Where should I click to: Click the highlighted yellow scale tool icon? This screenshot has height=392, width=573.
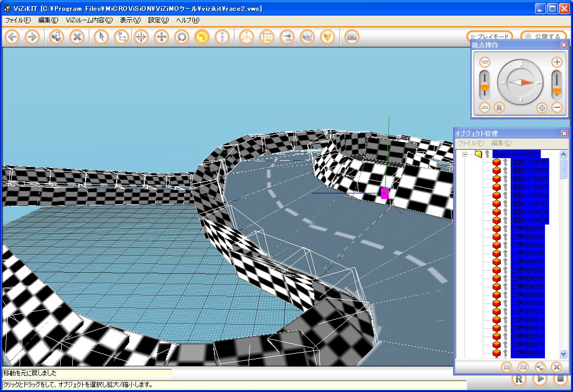[x=202, y=37]
